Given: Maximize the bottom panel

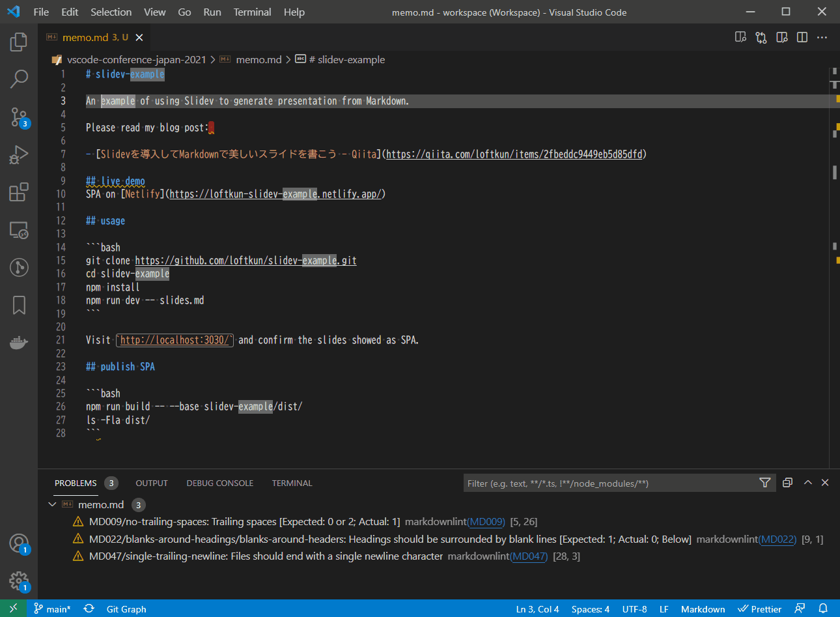Looking at the screenshot, I should point(807,483).
